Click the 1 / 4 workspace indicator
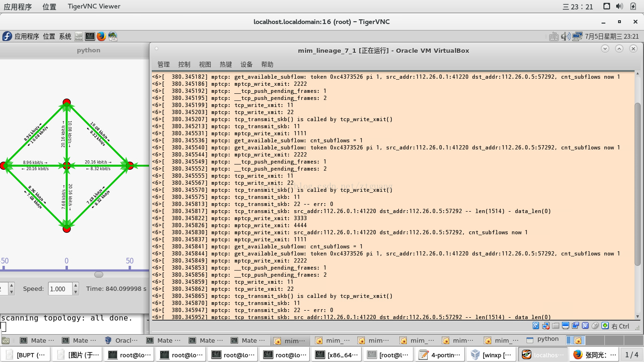The height and width of the screenshot is (362, 644). pyautogui.click(x=632, y=355)
